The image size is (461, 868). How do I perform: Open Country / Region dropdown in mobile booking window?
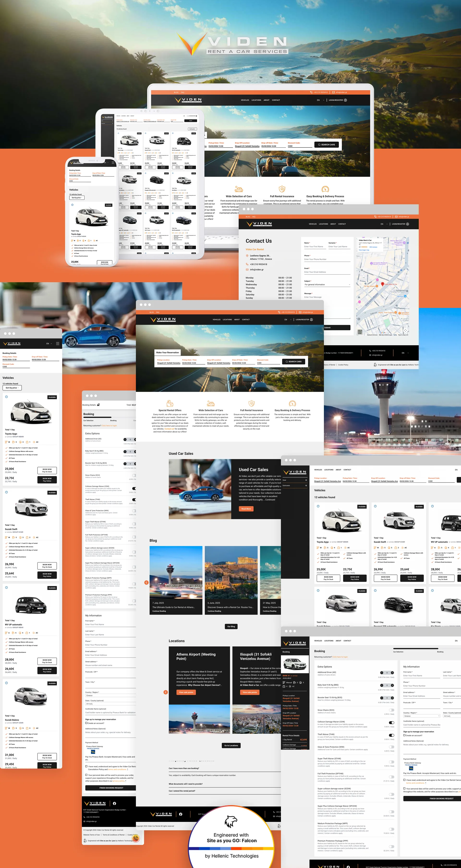(x=110, y=696)
